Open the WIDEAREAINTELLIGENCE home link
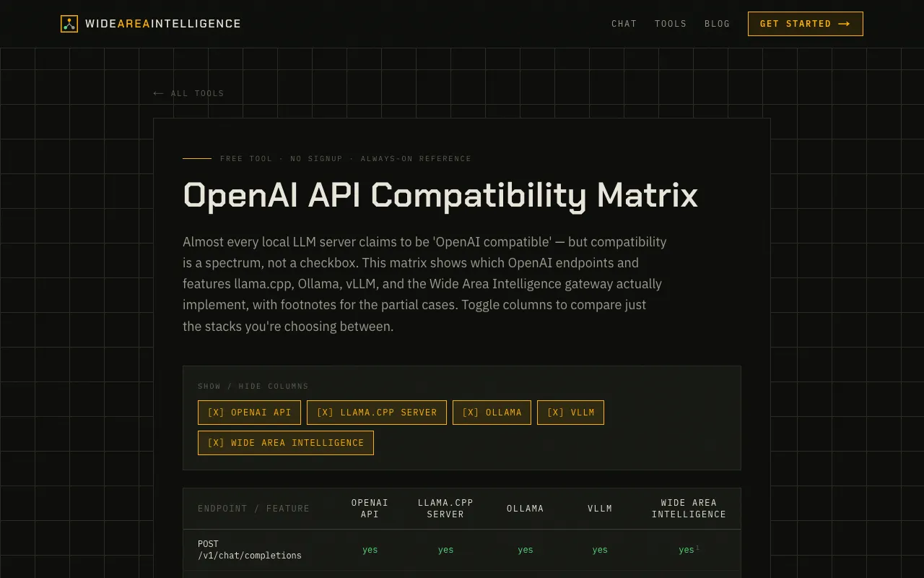This screenshot has width=924, height=578. [x=151, y=24]
